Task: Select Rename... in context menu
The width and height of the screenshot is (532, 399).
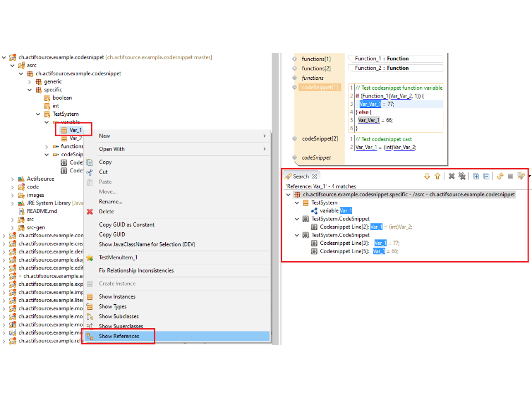Action: coord(110,202)
